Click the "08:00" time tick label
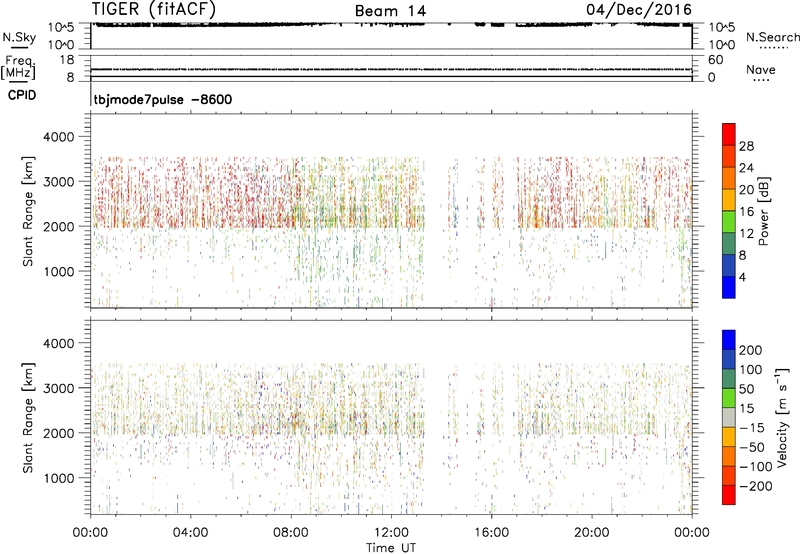This screenshot has height=554, width=800. click(291, 533)
